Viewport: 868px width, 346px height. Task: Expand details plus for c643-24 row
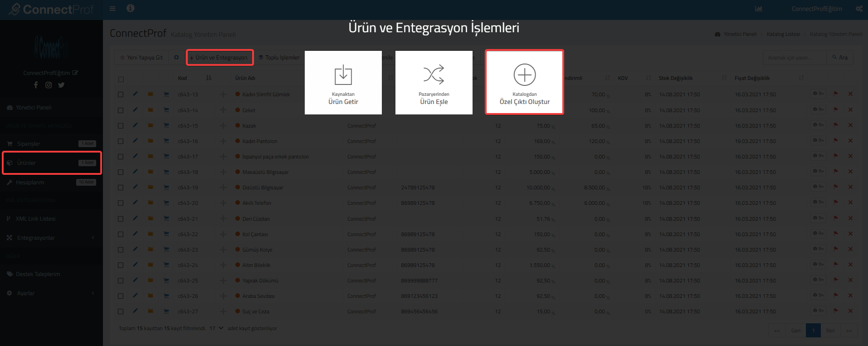click(x=223, y=265)
